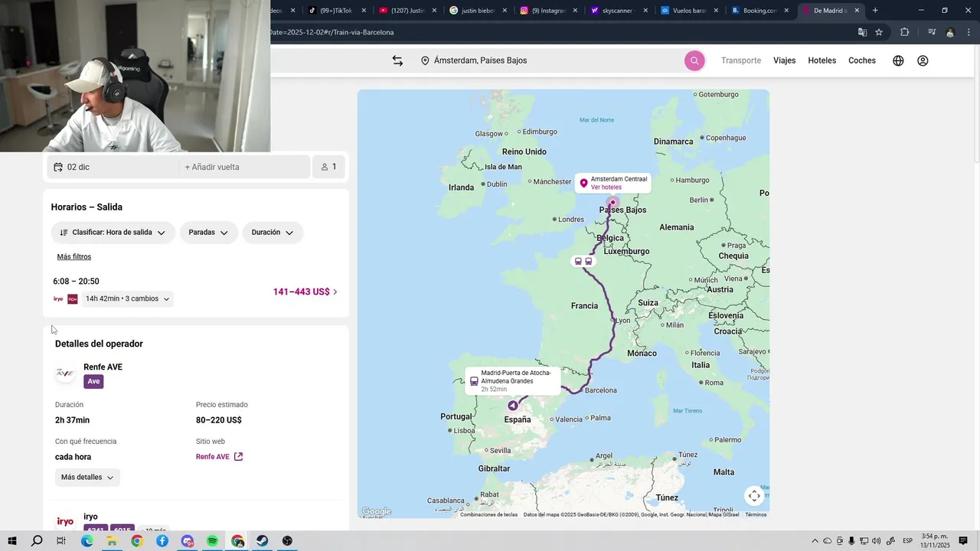This screenshot has height=551, width=980.
Task: Switch to skyscanner tab
Action: (617, 11)
